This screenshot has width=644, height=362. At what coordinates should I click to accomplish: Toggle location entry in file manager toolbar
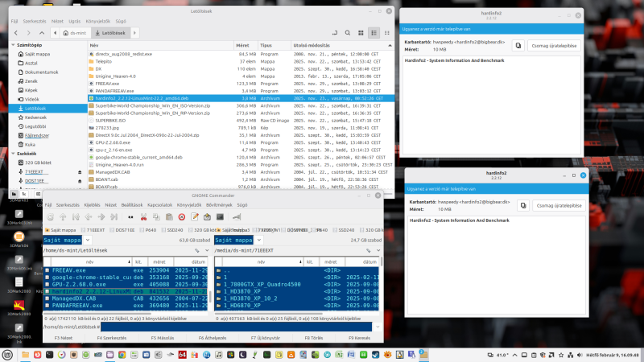335,33
